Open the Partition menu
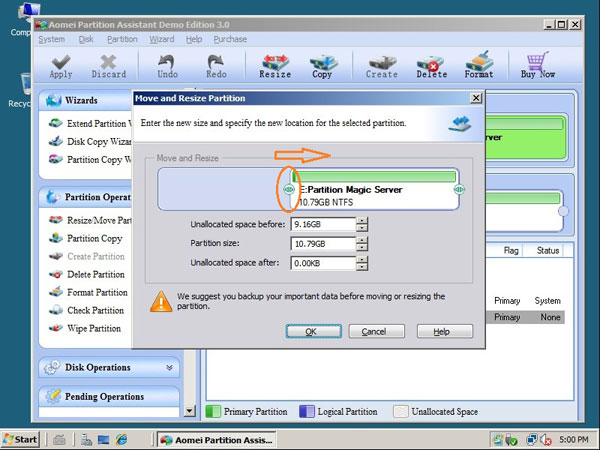 point(122,39)
